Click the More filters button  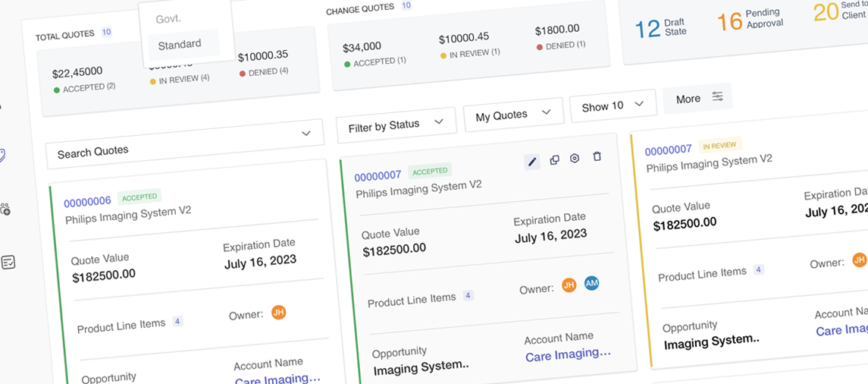(x=697, y=98)
